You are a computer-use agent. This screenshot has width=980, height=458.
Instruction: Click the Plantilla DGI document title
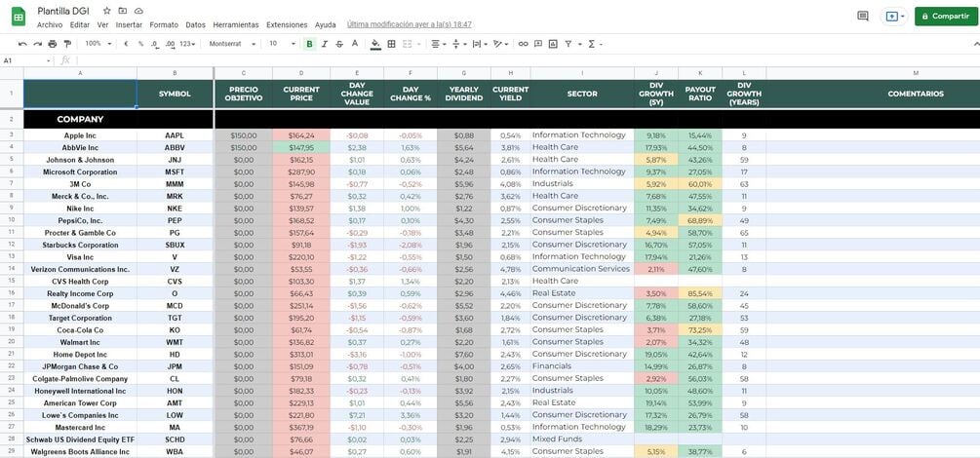[65, 12]
